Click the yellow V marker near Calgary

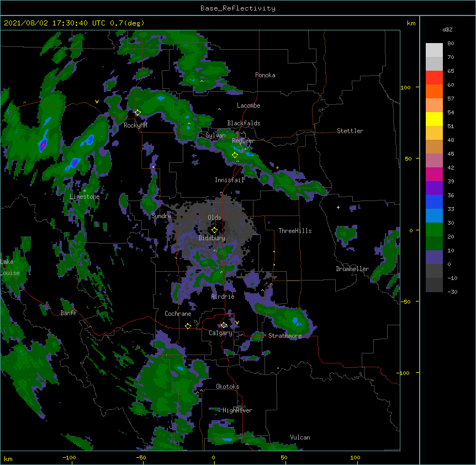(x=237, y=323)
